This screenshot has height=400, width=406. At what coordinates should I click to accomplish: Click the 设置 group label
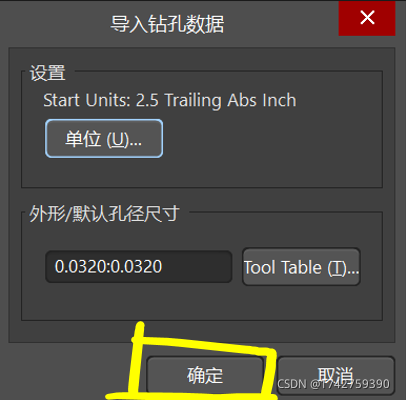pyautogui.click(x=47, y=72)
